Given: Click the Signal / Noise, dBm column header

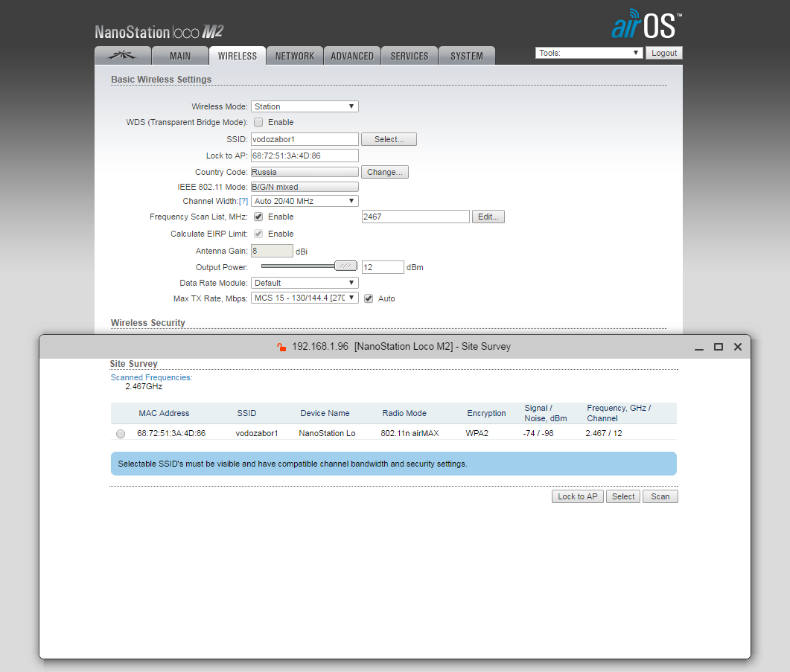Looking at the screenshot, I should click(546, 413).
